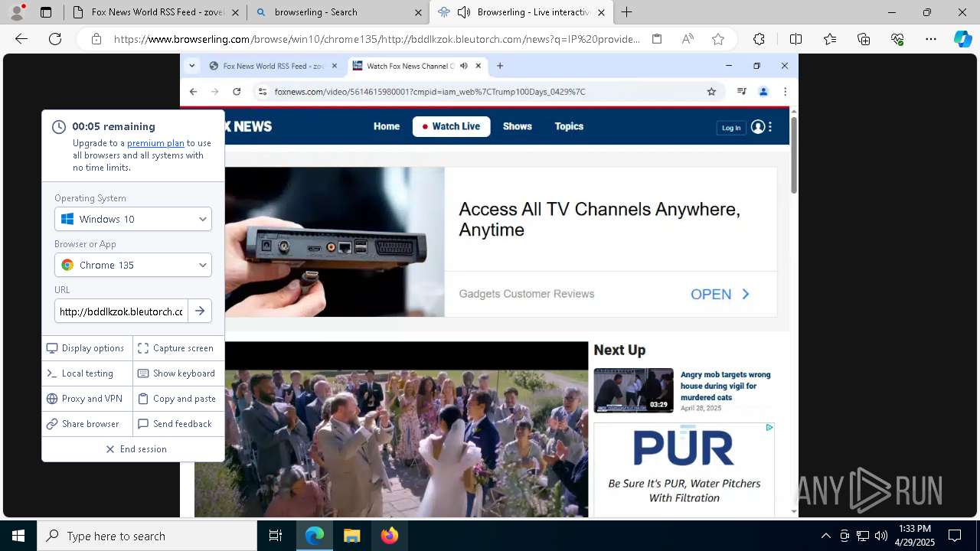
Task: Click the Edge address bar URL
Action: click(377, 39)
